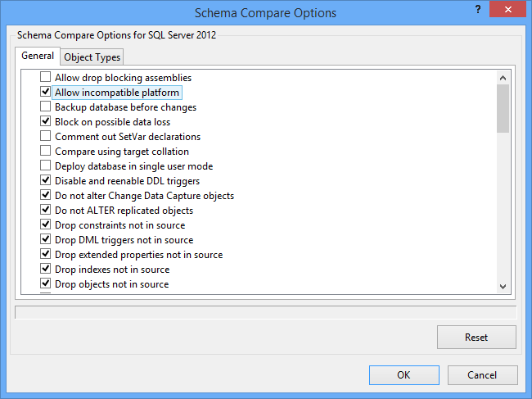Image resolution: width=532 pixels, height=399 pixels.
Task: Select the General tab
Action: point(38,56)
